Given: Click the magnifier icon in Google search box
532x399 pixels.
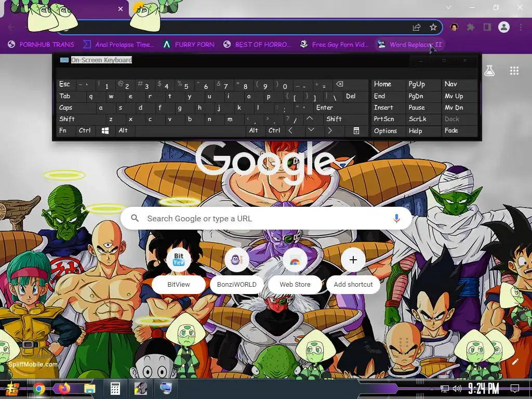Looking at the screenshot, I should point(135,218).
